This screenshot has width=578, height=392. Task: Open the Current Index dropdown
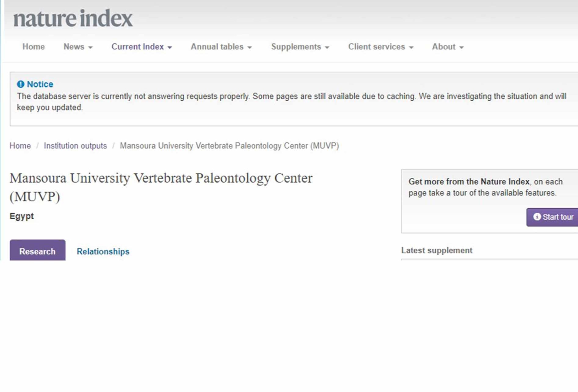[x=142, y=47]
